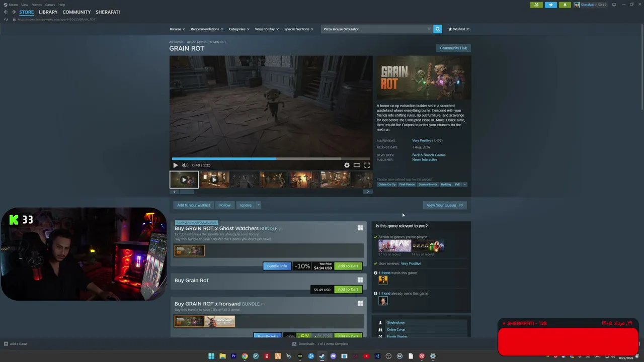The image size is (644, 362).
Task: Add Ghost Watchers bundle to cart
Action: [348, 266]
